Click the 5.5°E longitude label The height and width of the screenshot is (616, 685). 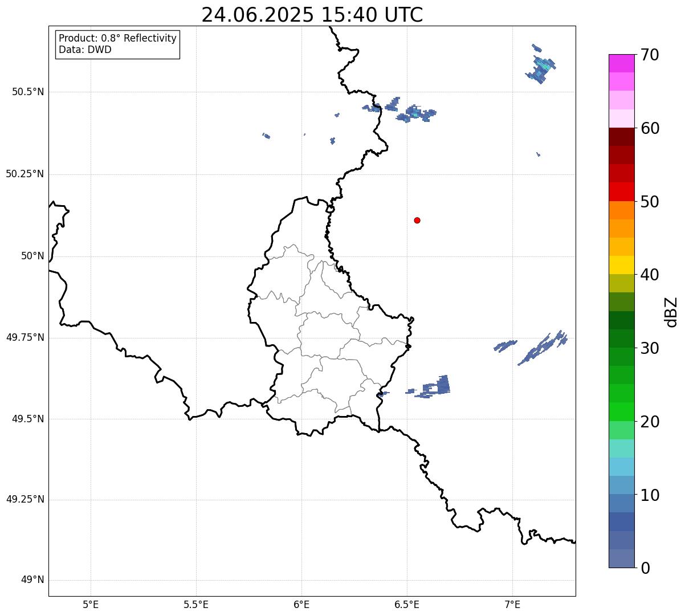[196, 604]
